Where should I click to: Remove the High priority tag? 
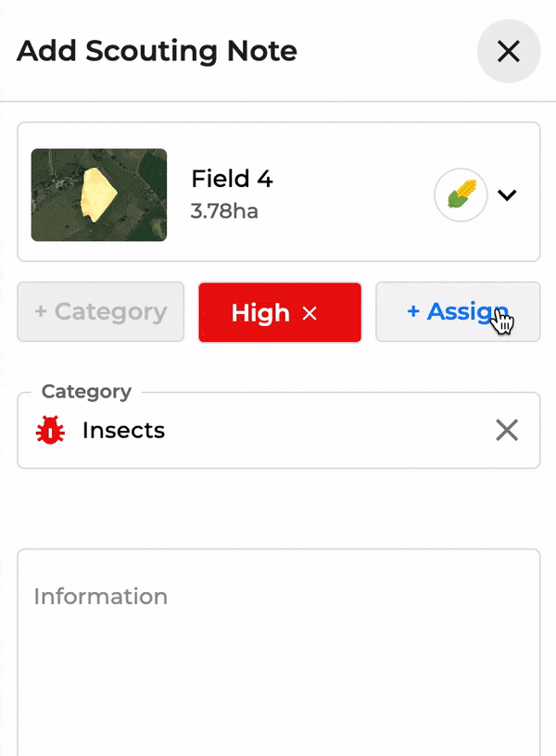click(x=310, y=313)
